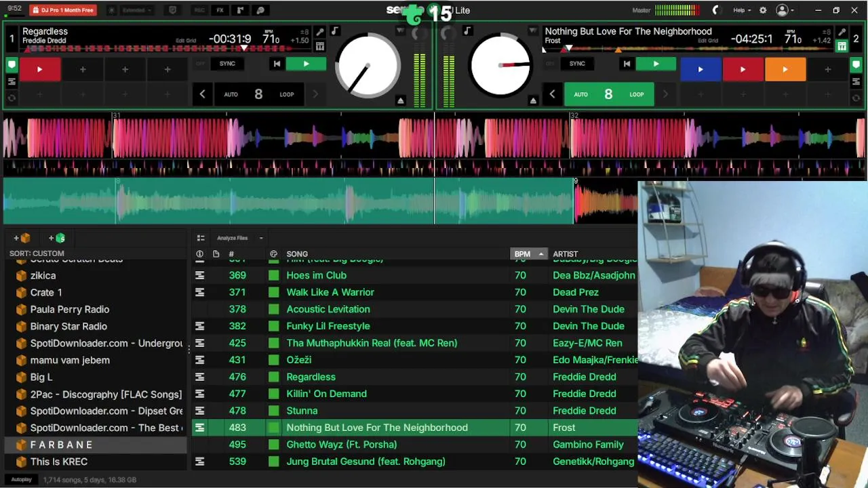Jump to track start on deck 2
Viewport: 868px width, 488px height.
point(627,64)
